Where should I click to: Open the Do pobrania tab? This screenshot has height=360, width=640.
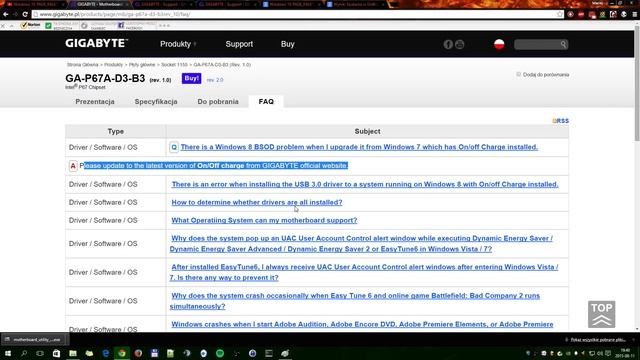218,102
